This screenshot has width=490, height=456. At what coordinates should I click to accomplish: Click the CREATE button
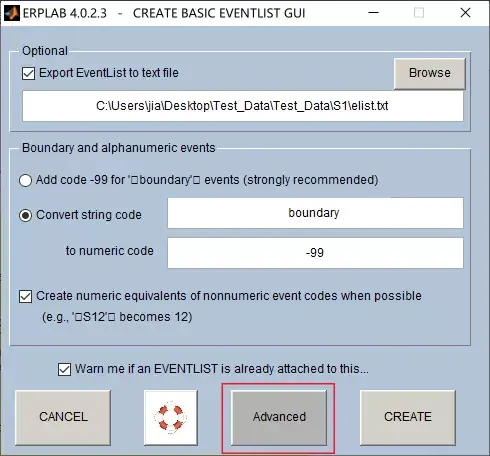pos(408,417)
